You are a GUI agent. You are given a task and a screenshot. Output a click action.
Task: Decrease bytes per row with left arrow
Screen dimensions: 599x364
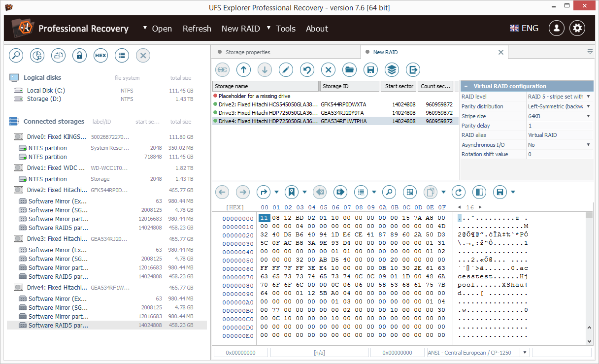460,207
